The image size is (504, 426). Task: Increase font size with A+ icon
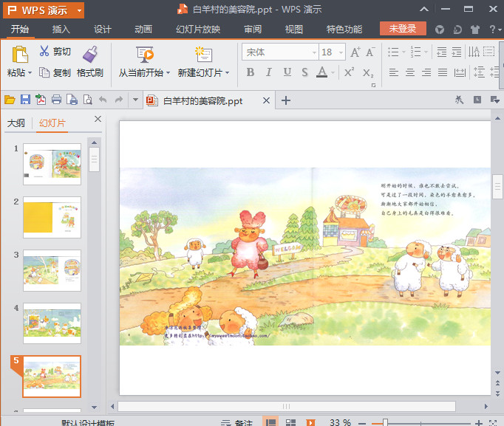coord(355,52)
